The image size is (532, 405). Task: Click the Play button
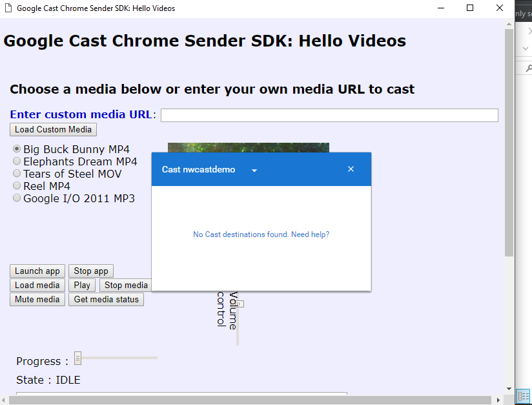tap(82, 285)
